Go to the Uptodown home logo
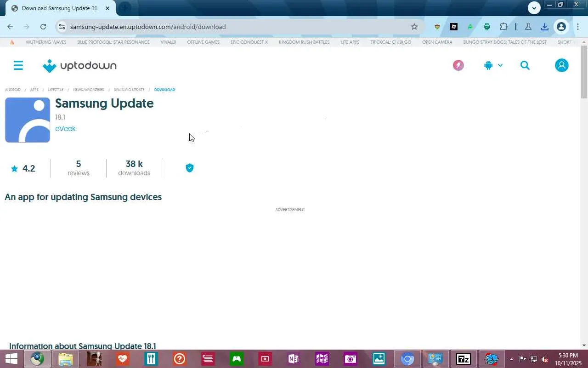The width and height of the screenshot is (588, 368). (79, 66)
